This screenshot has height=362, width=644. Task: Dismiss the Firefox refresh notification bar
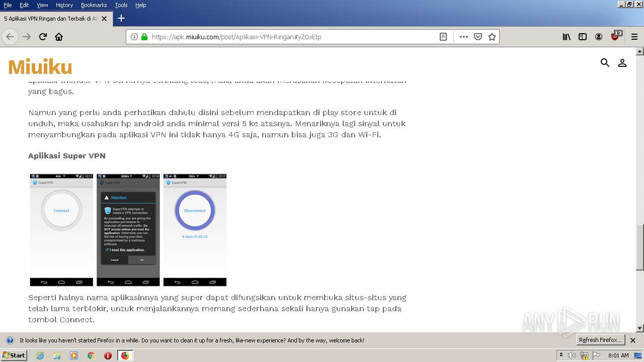coord(633,340)
